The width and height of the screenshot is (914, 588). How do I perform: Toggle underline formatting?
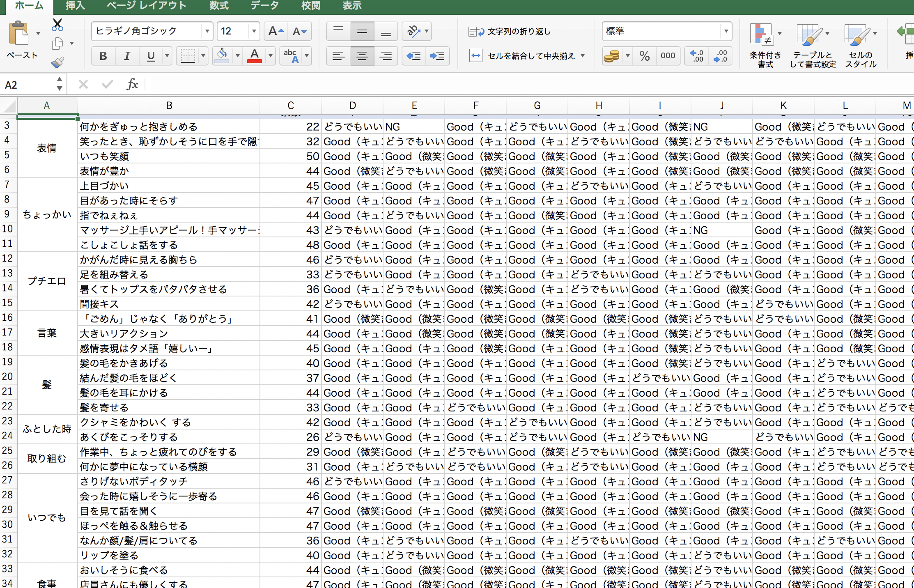[x=151, y=56]
